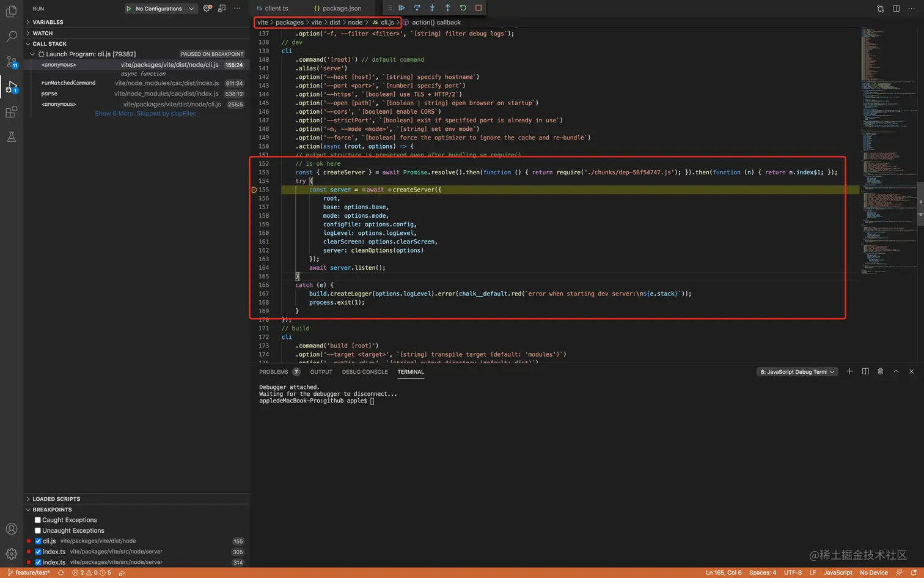This screenshot has width=924, height=578.
Task: Expand the VARIABLES section
Action: [x=48, y=22]
